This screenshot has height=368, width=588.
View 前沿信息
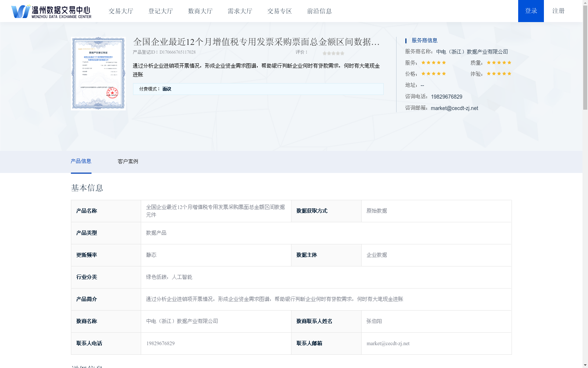(319, 11)
